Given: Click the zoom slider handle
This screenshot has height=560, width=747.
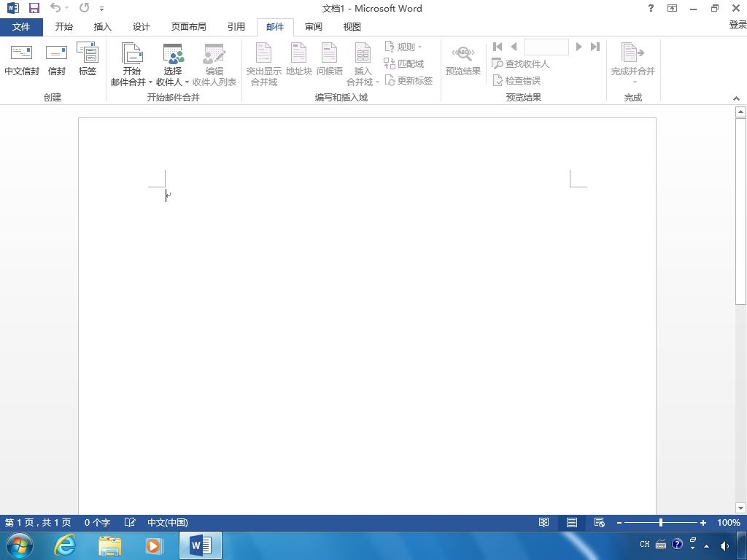Looking at the screenshot, I should pos(661,522).
